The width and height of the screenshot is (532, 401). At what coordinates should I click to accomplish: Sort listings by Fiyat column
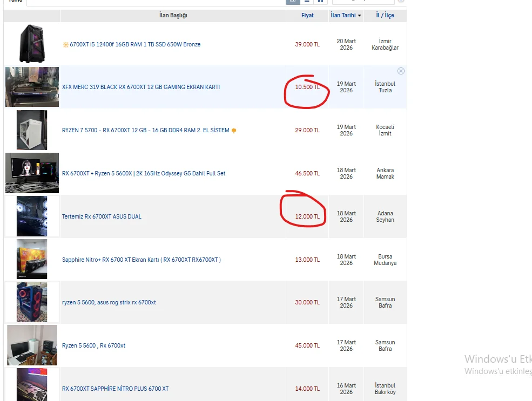(x=307, y=15)
